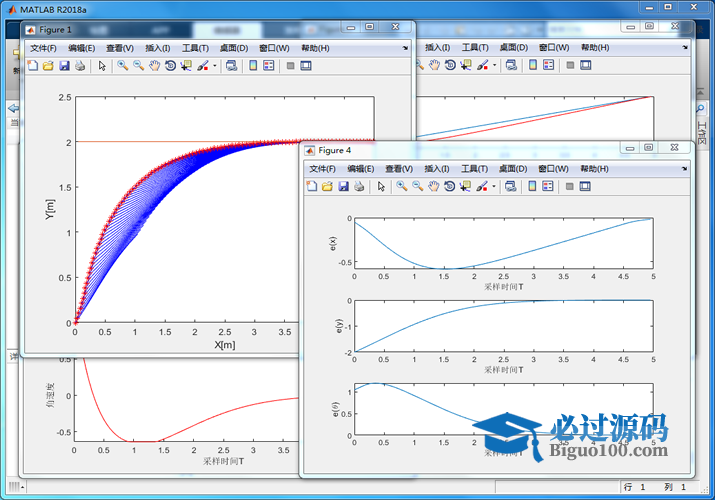
Task: Print figure icon in Figure 1 toolbar
Action: click(x=80, y=66)
